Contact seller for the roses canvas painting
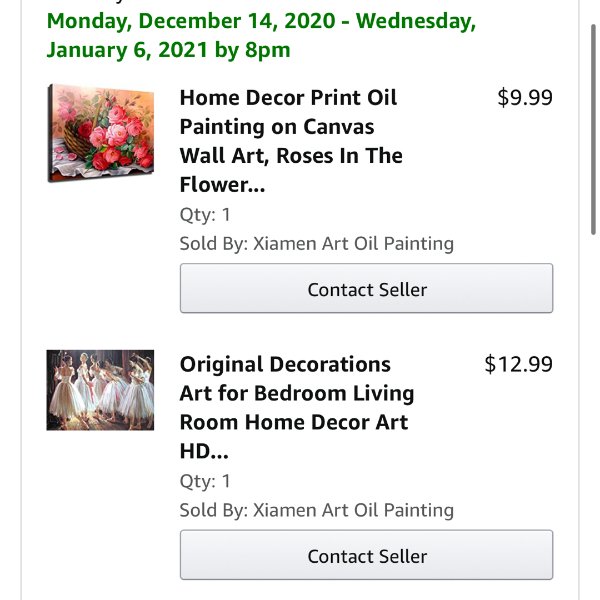This screenshot has height=600, width=600. pyautogui.click(x=366, y=288)
